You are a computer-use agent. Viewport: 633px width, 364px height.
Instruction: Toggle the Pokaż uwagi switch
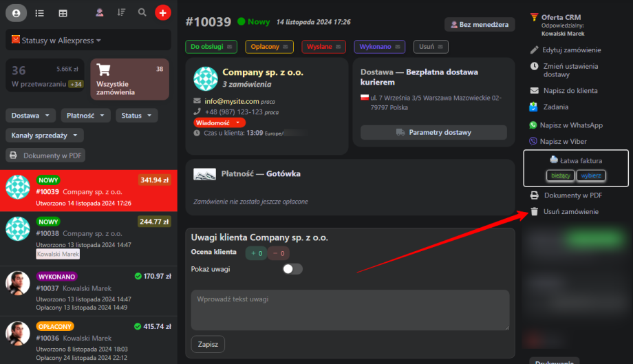(x=293, y=269)
